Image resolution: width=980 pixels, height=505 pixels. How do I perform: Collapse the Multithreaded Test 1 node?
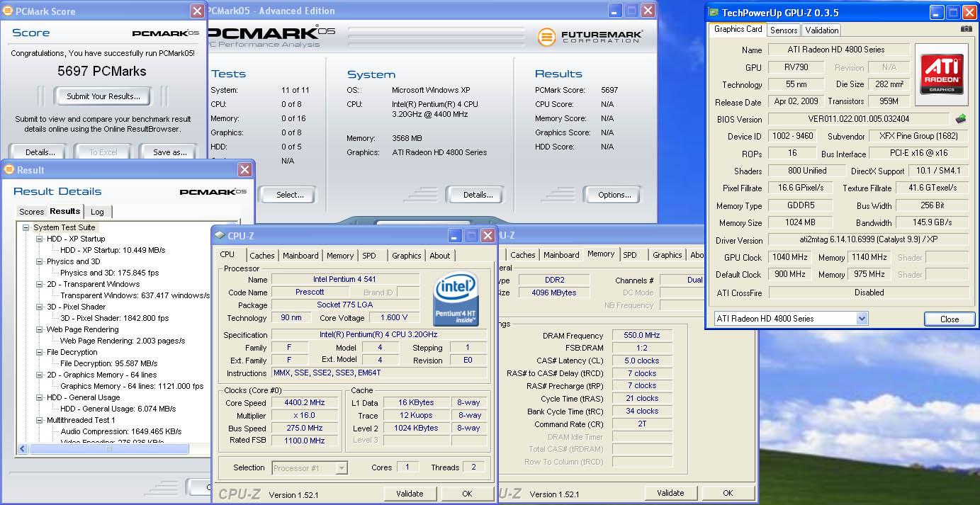click(x=40, y=420)
